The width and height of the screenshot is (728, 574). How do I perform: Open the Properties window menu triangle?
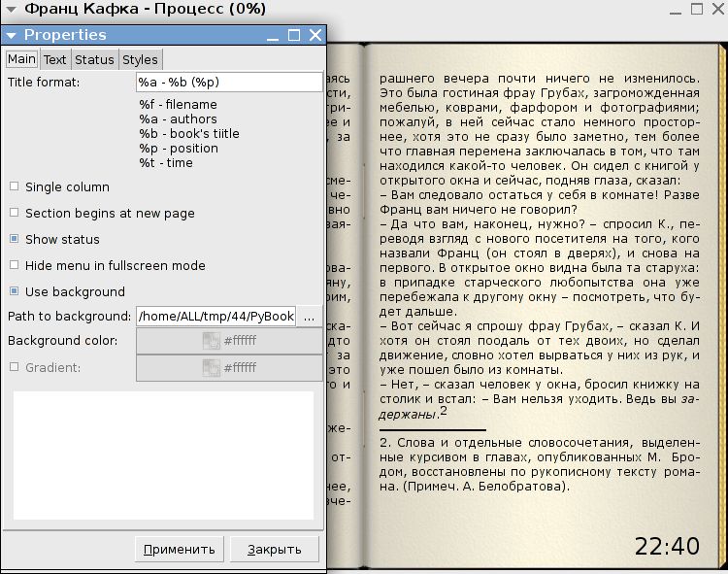11,35
